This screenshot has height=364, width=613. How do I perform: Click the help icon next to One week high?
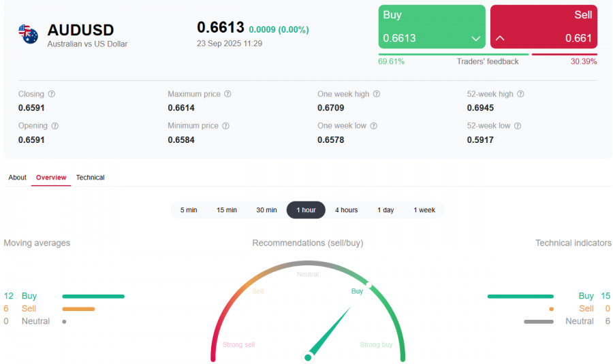tap(377, 94)
